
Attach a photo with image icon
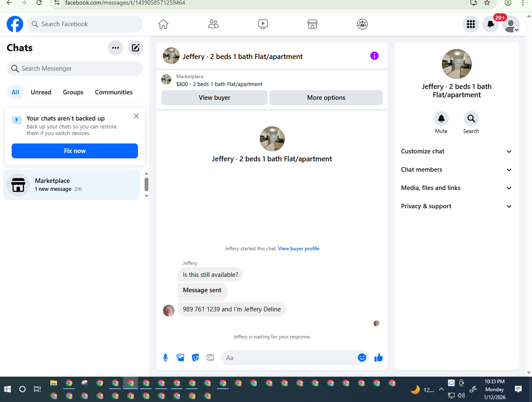pyautogui.click(x=180, y=358)
